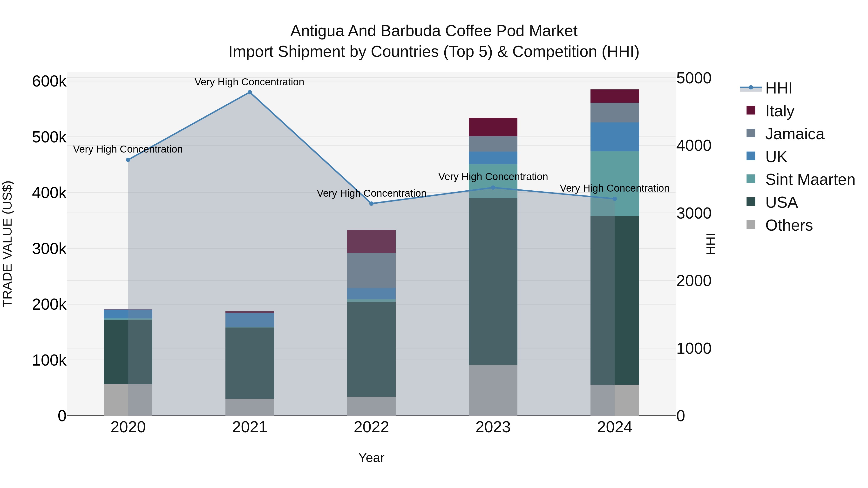Click Jamaica bar segment for 2022
This screenshot has width=868, height=488.
pos(371,270)
